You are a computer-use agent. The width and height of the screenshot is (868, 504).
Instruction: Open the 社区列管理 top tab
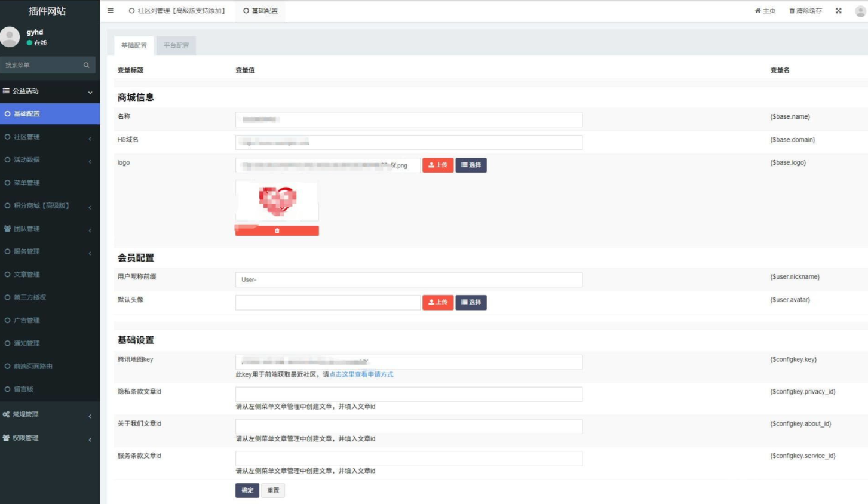coord(177,11)
